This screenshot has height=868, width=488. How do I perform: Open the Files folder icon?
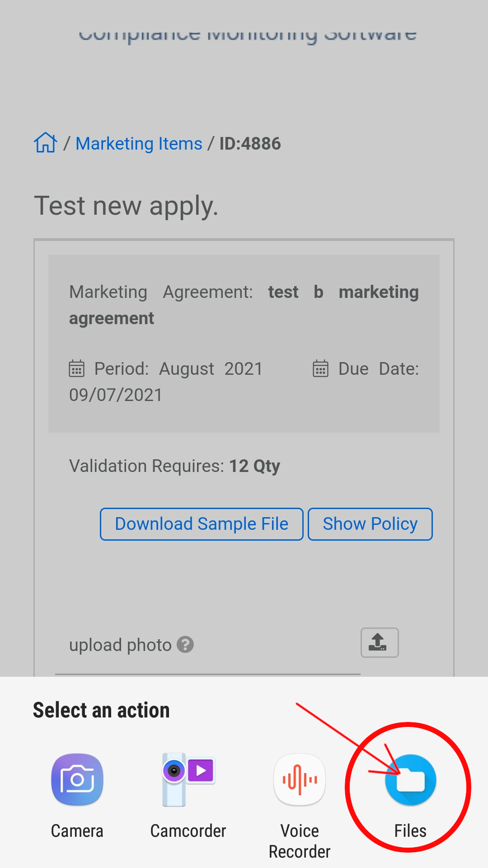pyautogui.click(x=410, y=780)
